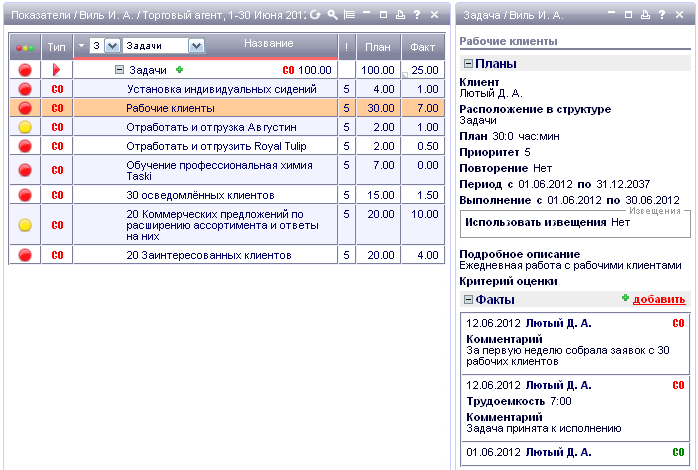Click green plus next to Задачи root
The image size is (698, 470).
[179, 69]
